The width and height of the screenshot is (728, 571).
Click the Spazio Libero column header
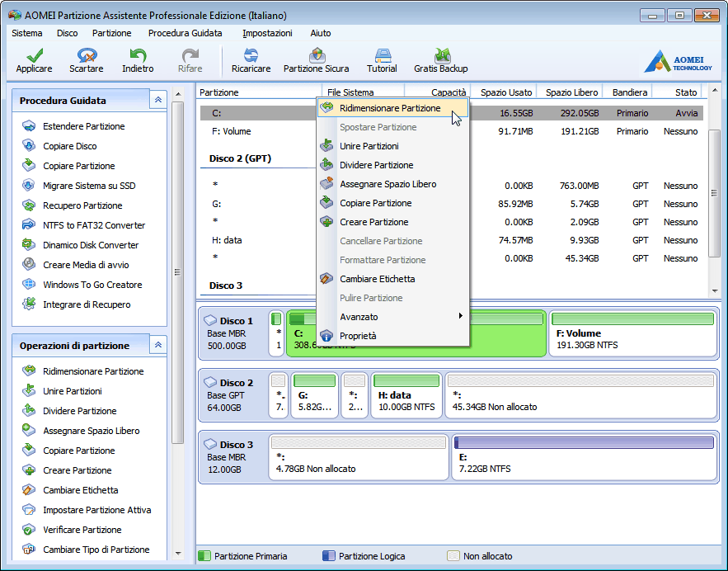point(571,92)
